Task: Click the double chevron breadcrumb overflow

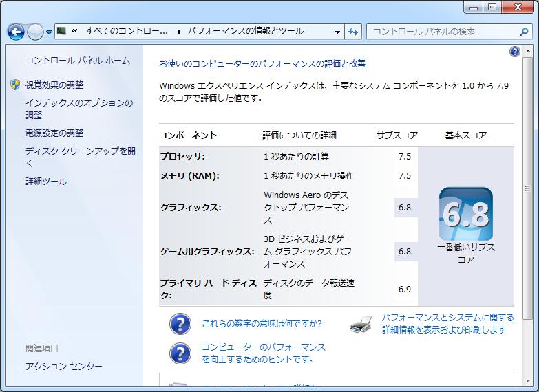Action: pos(74,31)
